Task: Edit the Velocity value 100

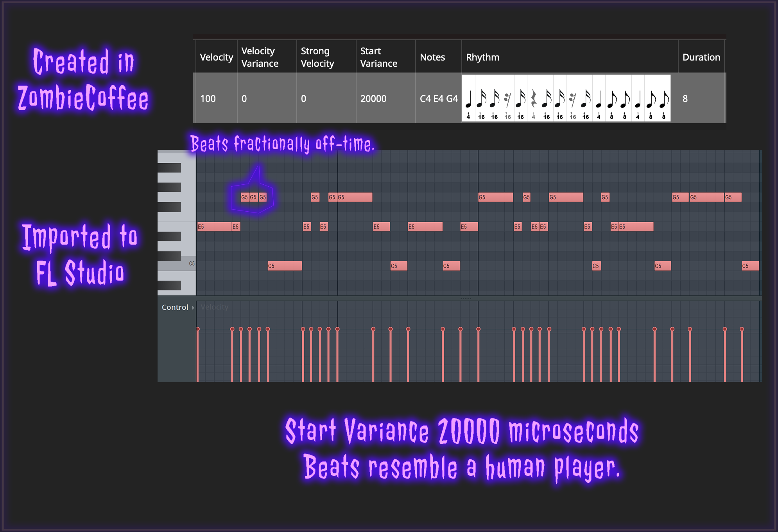Action: pyautogui.click(x=216, y=98)
